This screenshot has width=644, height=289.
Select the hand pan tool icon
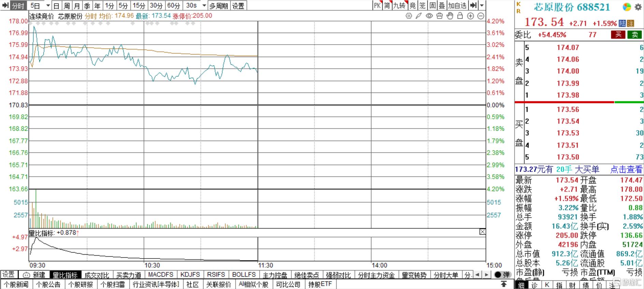click(450, 16)
